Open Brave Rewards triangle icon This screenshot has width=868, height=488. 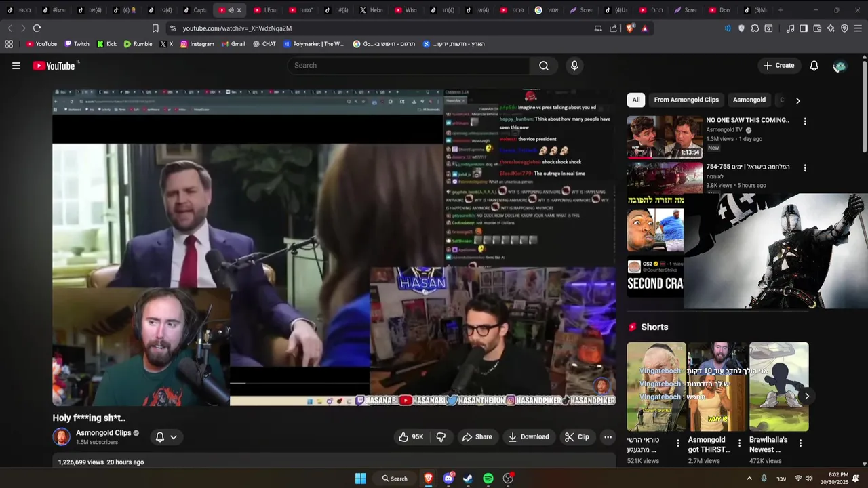tap(644, 28)
